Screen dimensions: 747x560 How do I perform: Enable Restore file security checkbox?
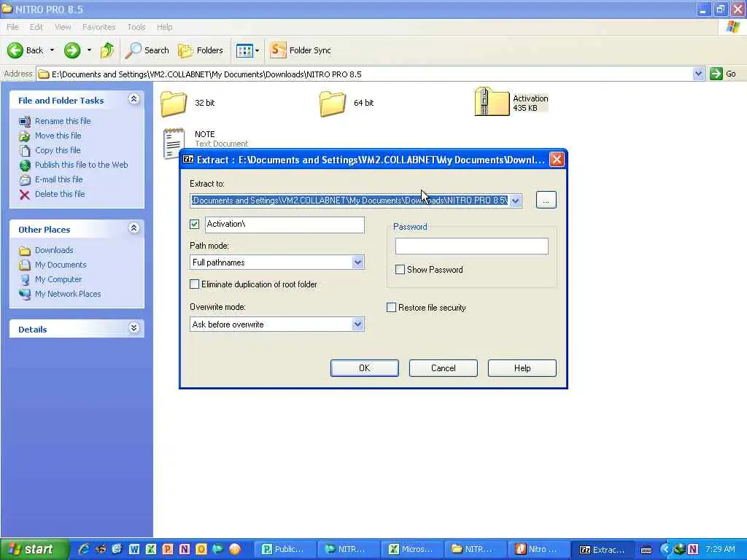(391, 308)
